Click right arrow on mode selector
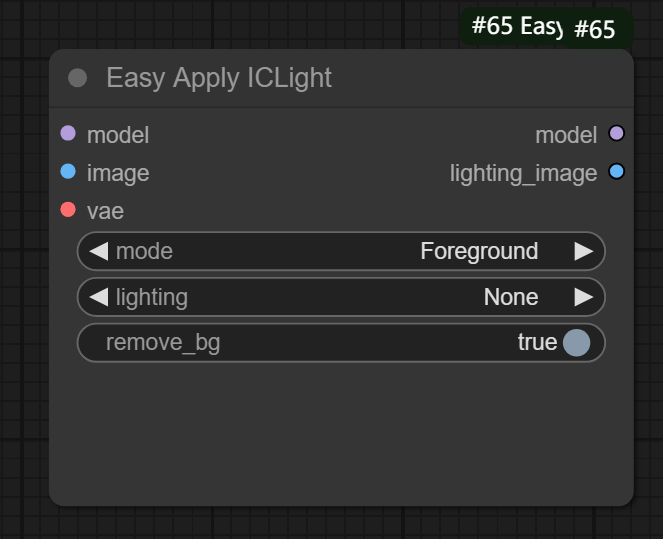663x539 pixels. point(584,251)
